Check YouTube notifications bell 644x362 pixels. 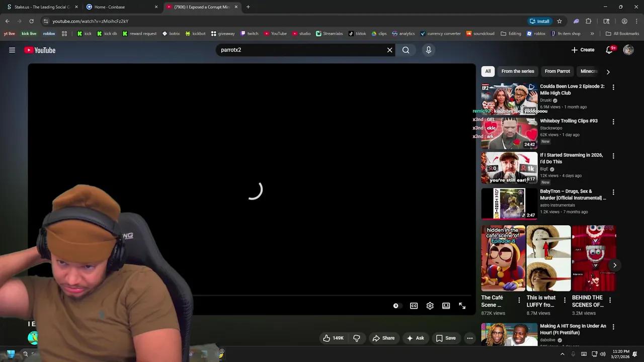609,50
